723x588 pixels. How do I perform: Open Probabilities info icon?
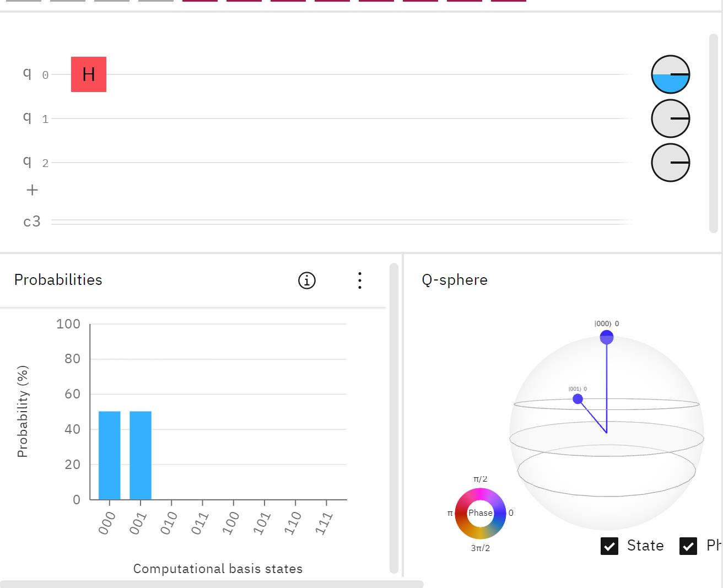[x=307, y=280]
